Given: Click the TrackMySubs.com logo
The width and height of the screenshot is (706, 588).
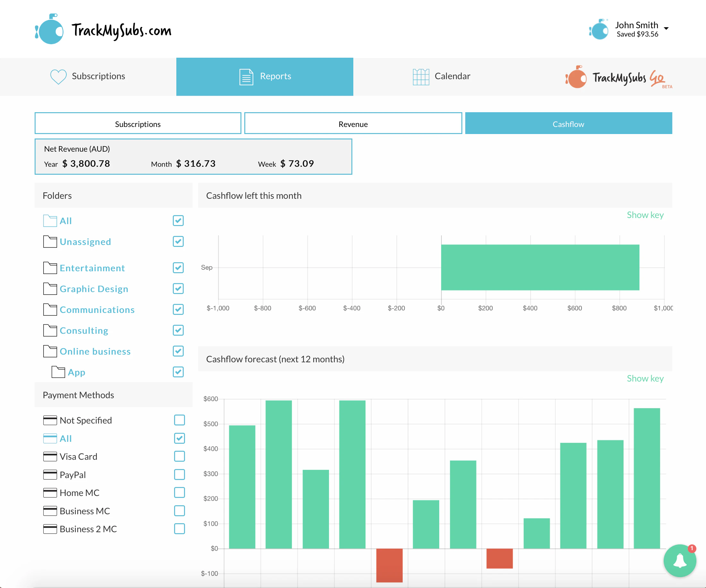Looking at the screenshot, I should (104, 29).
